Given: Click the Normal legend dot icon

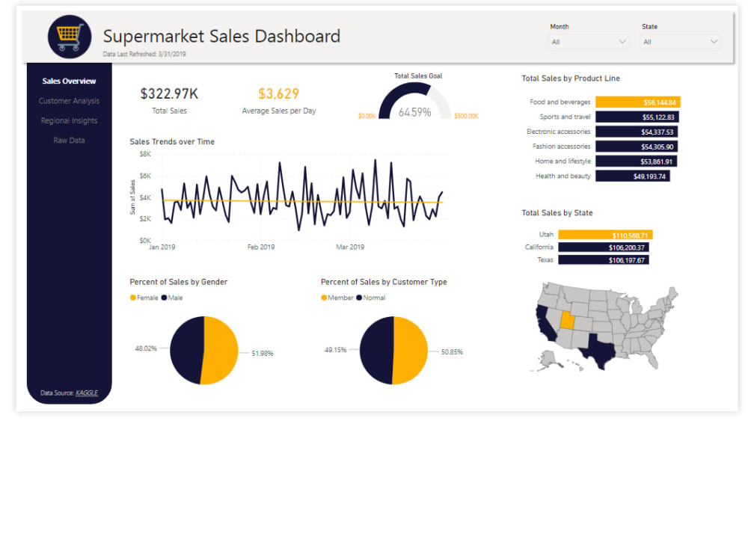Looking at the screenshot, I should tap(358, 297).
